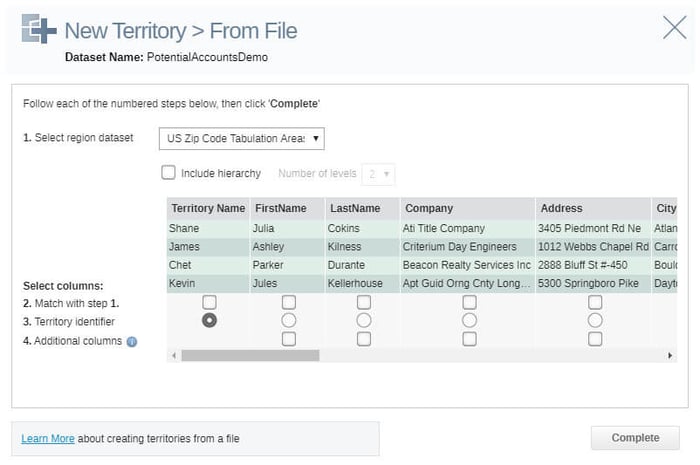Click the Territory Name column header
700x465 pixels.
click(208, 209)
